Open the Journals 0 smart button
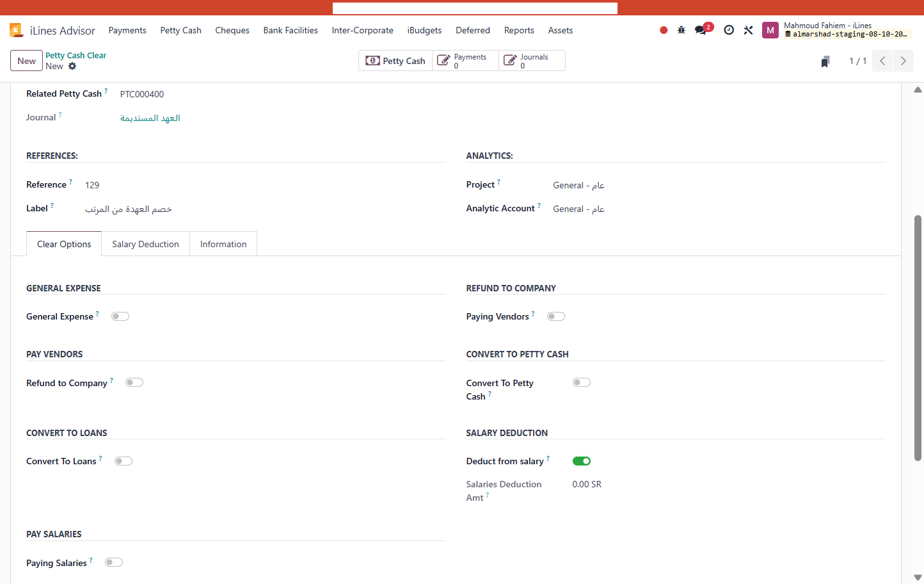The width and height of the screenshot is (924, 584). point(532,61)
